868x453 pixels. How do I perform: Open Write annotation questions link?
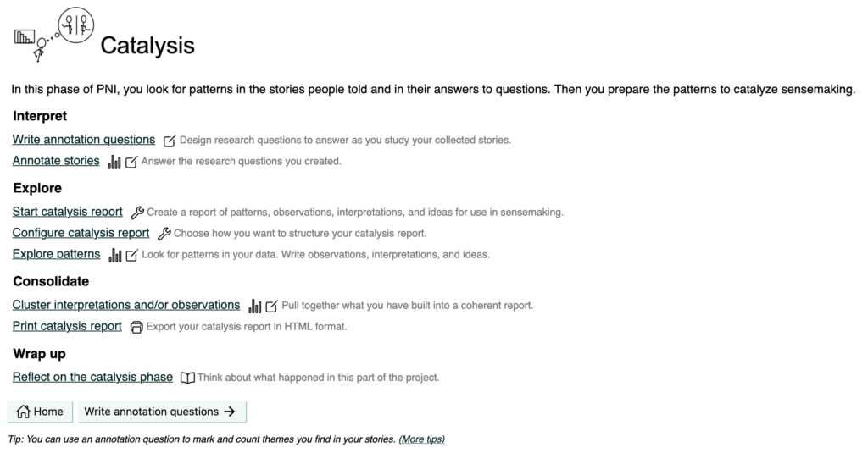pyautogui.click(x=84, y=140)
